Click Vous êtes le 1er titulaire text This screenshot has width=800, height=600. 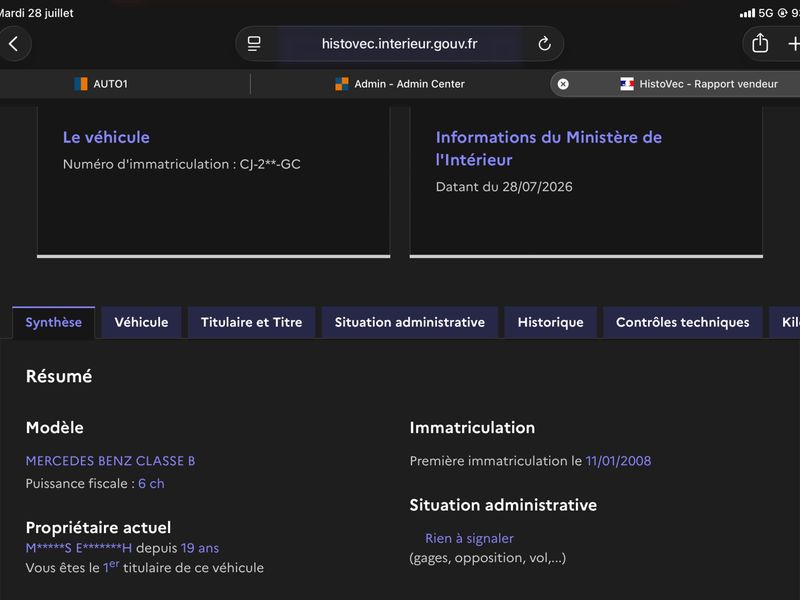click(145, 567)
